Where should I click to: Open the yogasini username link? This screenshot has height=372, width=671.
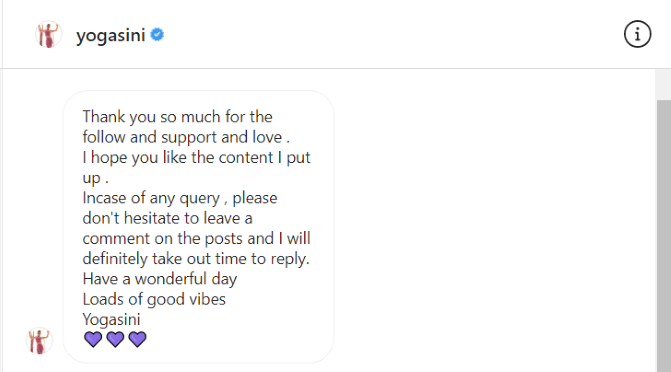(111, 36)
